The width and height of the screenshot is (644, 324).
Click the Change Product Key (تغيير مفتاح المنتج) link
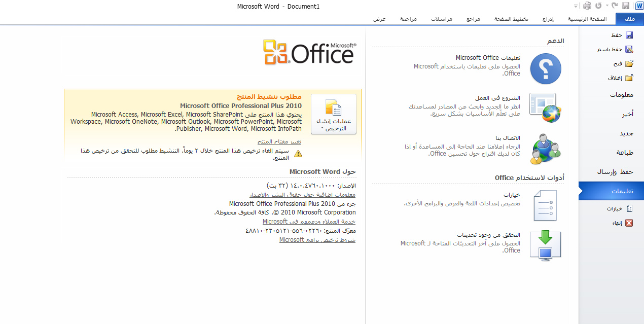tap(279, 141)
